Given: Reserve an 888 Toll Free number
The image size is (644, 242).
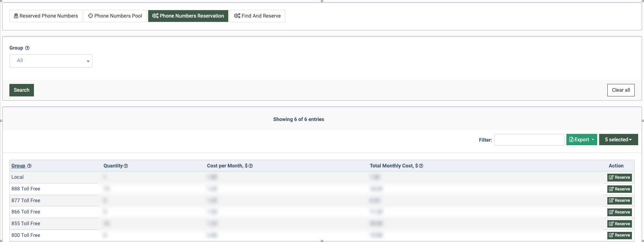Looking at the screenshot, I should 619,189.
